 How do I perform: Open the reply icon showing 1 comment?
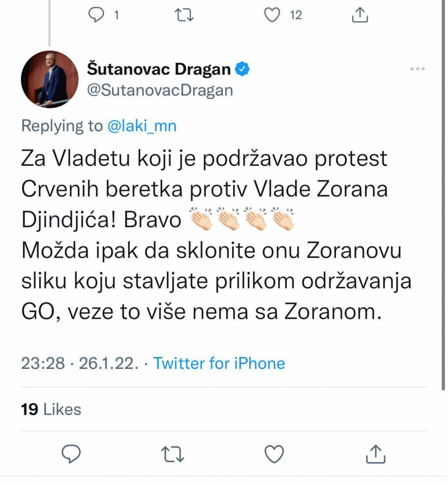(97, 15)
